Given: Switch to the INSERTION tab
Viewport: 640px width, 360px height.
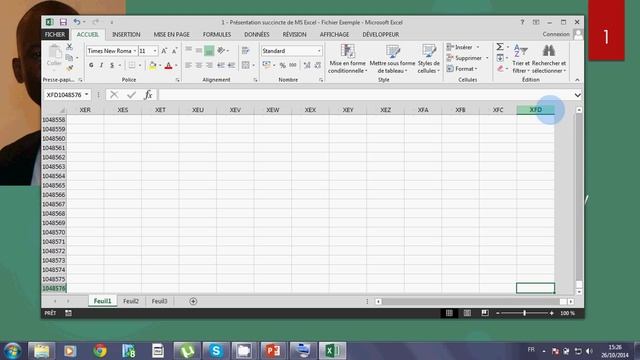Looking at the screenshot, I should (x=126, y=35).
